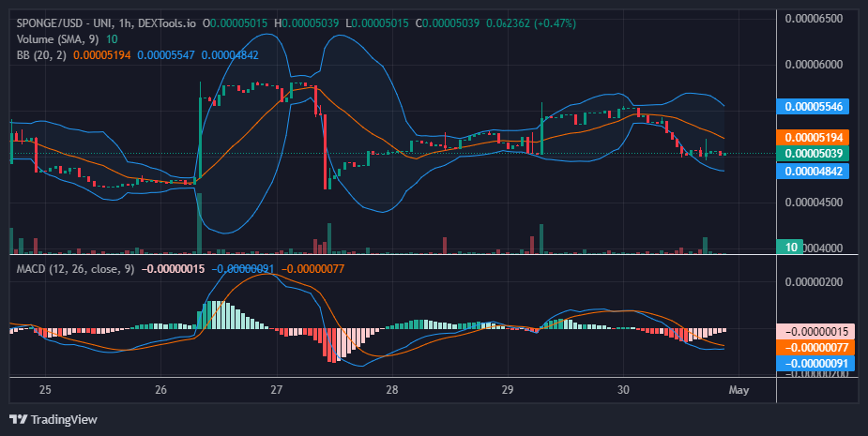Click the green 0.00005039 current price tag

[x=813, y=153]
